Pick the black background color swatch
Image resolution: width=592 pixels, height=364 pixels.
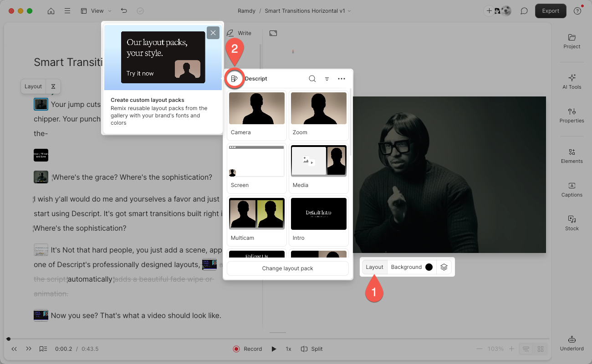[x=429, y=267]
